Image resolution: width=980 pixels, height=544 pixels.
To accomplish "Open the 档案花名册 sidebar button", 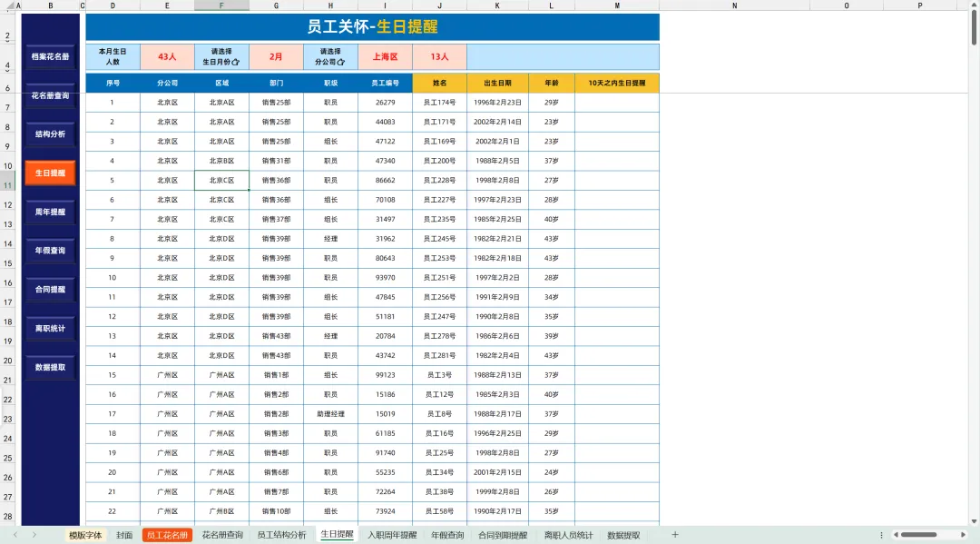I will pos(50,56).
